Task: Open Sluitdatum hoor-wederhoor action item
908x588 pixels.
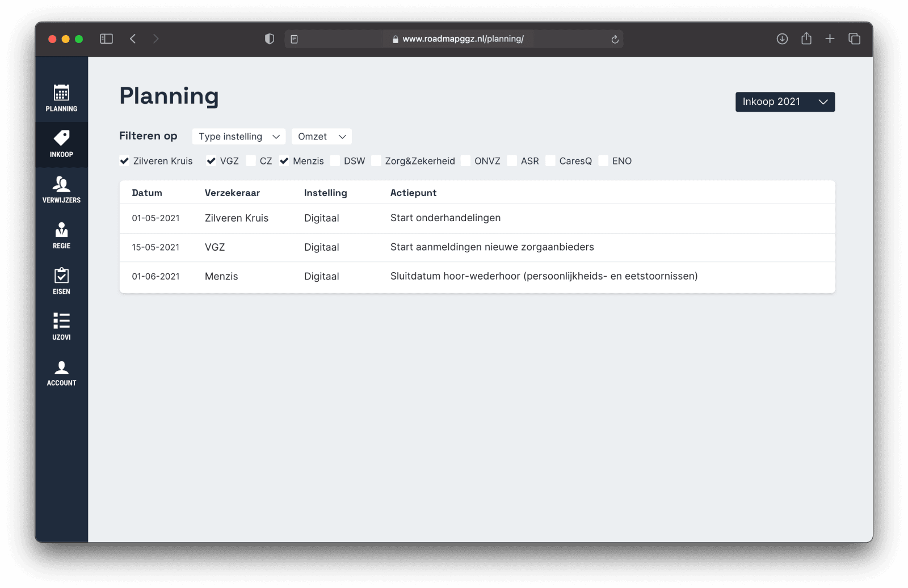Action: coord(544,276)
